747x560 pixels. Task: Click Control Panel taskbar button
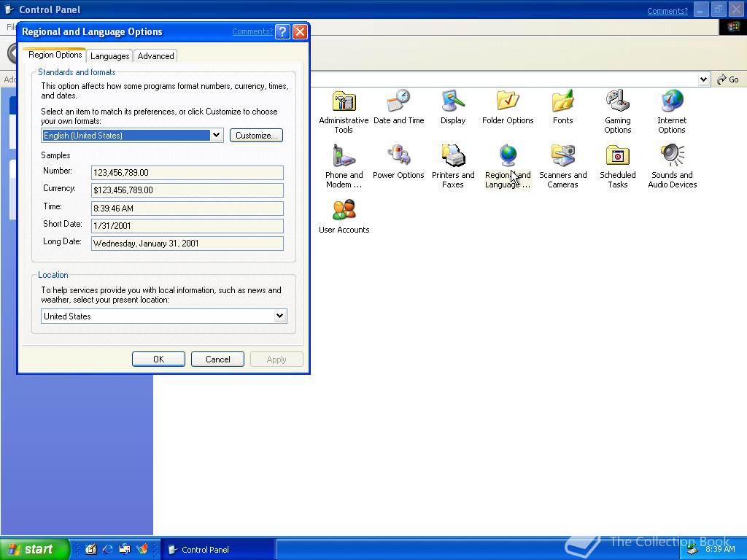click(x=217, y=549)
